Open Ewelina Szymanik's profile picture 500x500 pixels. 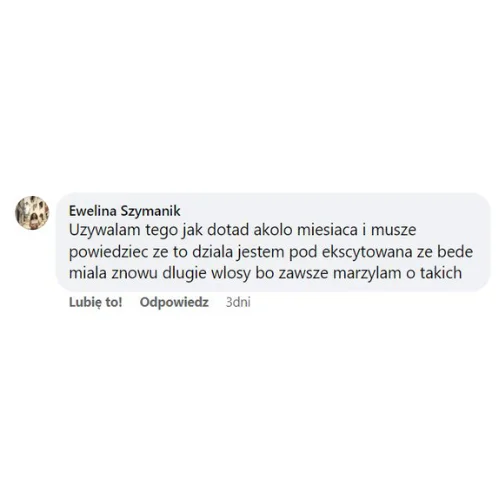[32, 213]
